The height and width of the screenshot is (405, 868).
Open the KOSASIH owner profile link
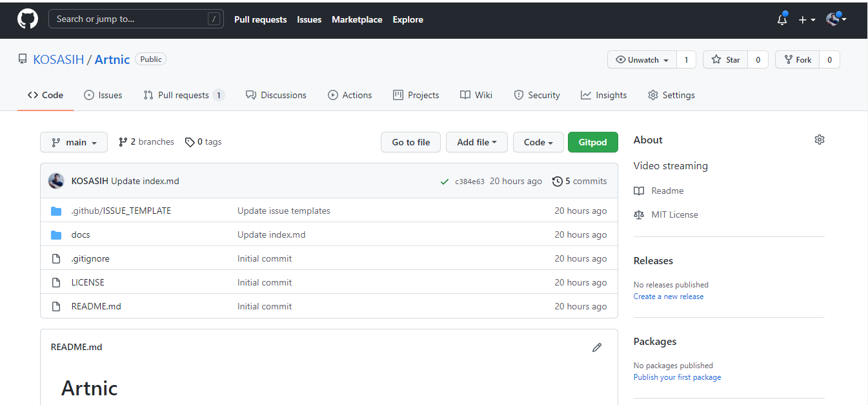click(59, 59)
